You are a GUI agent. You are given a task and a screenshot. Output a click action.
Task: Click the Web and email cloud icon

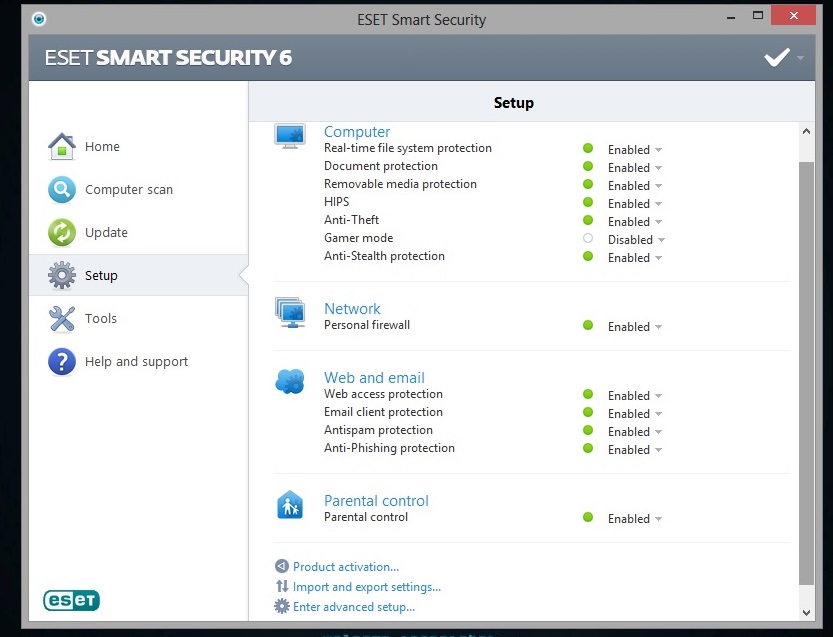pos(290,381)
